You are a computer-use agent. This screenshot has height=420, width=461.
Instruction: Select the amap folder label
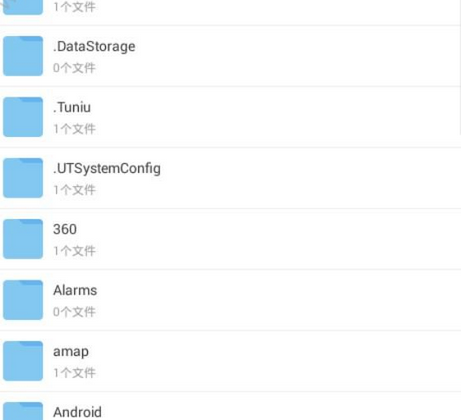(x=71, y=352)
